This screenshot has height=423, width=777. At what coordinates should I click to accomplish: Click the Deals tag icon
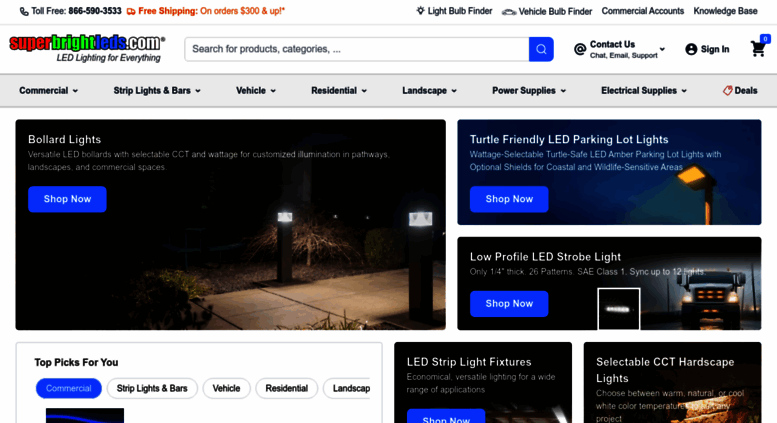[727, 90]
